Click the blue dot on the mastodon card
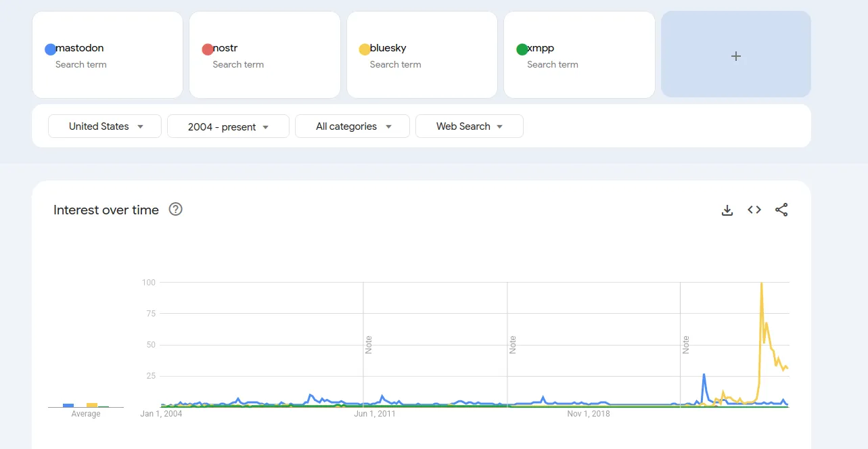The width and height of the screenshot is (868, 449). click(x=49, y=48)
